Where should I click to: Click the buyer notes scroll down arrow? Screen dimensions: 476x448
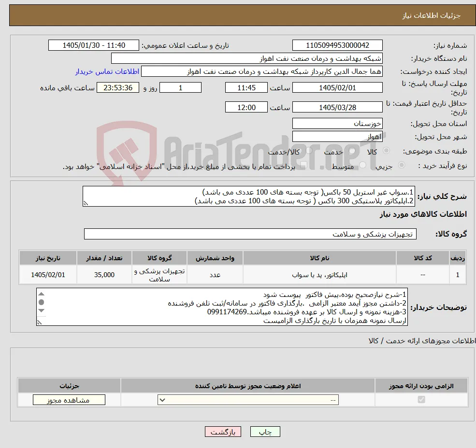pos(42,310)
